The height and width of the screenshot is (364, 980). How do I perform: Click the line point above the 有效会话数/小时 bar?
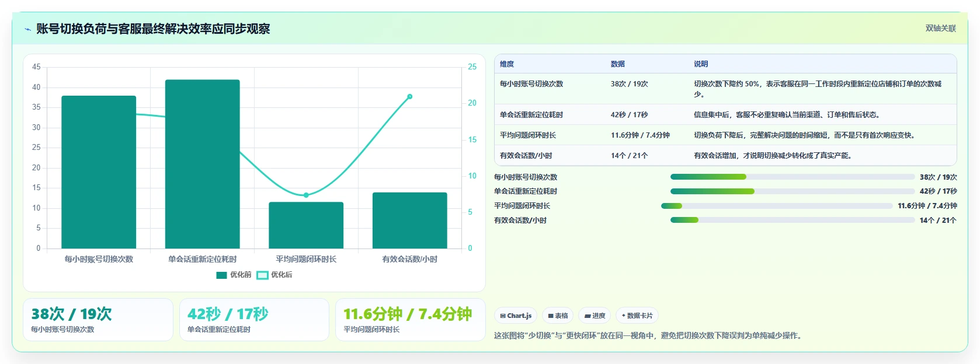point(410,96)
